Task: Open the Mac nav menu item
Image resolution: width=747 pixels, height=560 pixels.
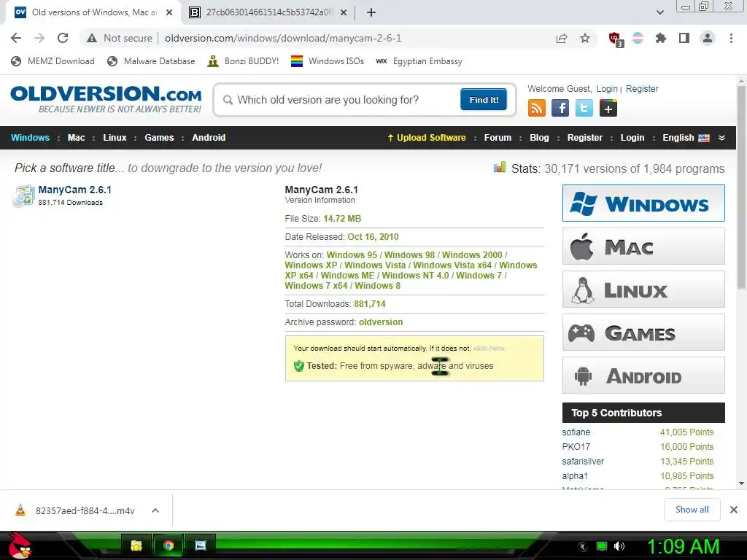Action: [76, 138]
